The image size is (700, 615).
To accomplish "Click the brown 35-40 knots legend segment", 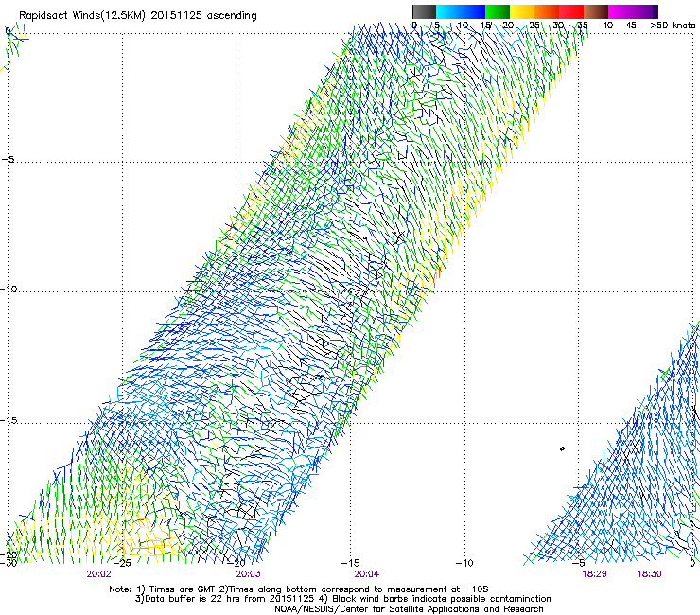I will point(596,11).
